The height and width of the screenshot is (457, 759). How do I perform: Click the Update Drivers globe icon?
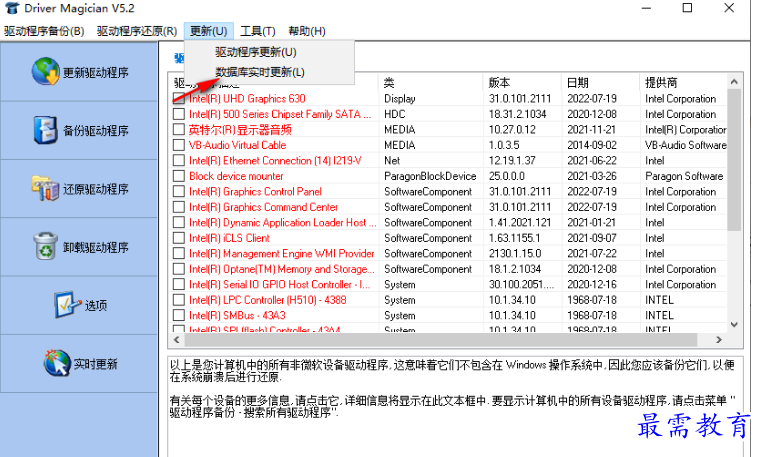tap(46, 71)
